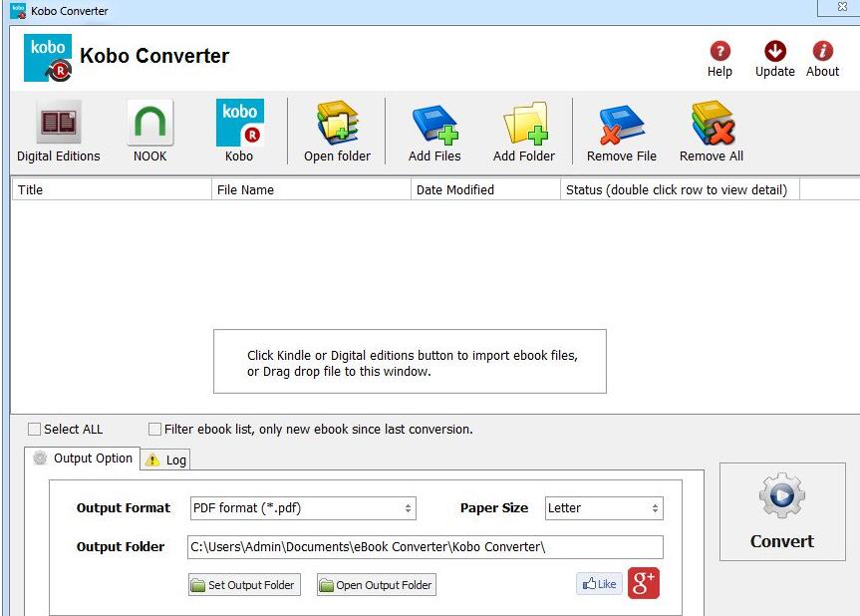
Task: Click the Kobo Converter header logo
Action: [48, 58]
